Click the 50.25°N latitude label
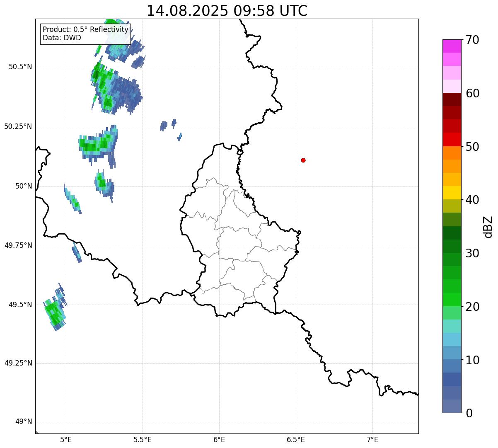Viewport: 498px width, 448px height. (18, 126)
